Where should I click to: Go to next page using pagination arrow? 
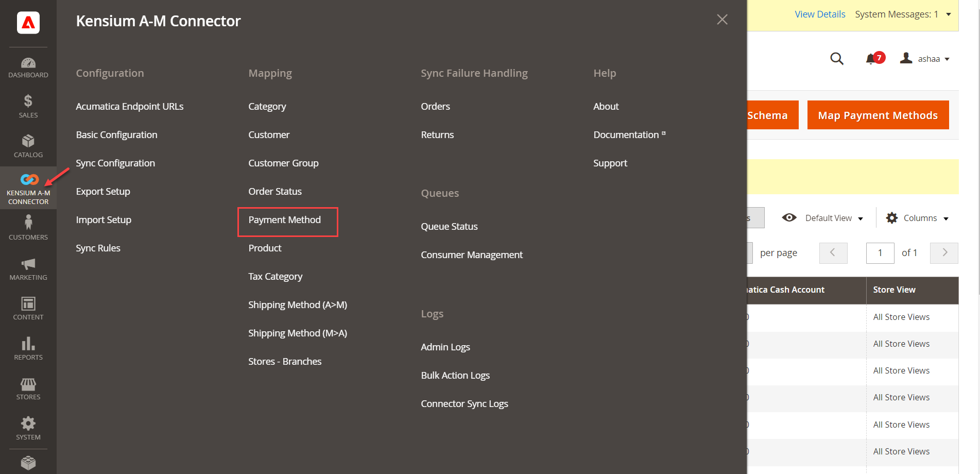[943, 253]
